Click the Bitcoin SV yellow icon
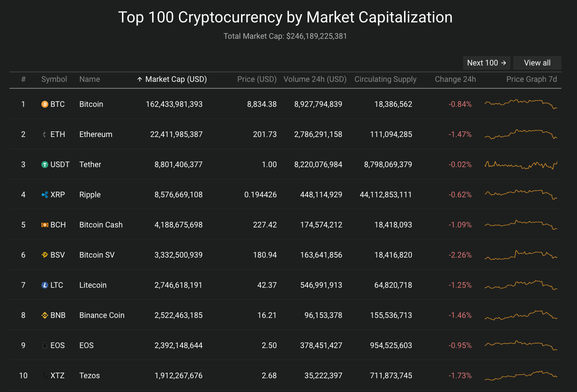The image size is (577, 392). tap(45, 255)
